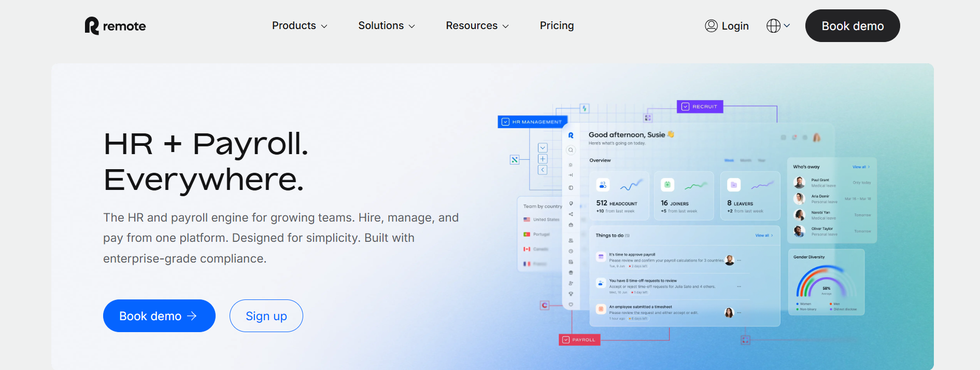Click the user profile icon beside Login
Image resolution: width=980 pixels, height=370 pixels.
pyautogui.click(x=711, y=26)
